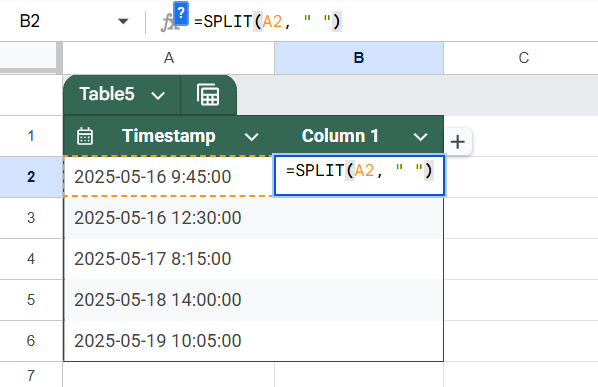Select row 1 header
Screen dimensions: 598x387
point(31,136)
